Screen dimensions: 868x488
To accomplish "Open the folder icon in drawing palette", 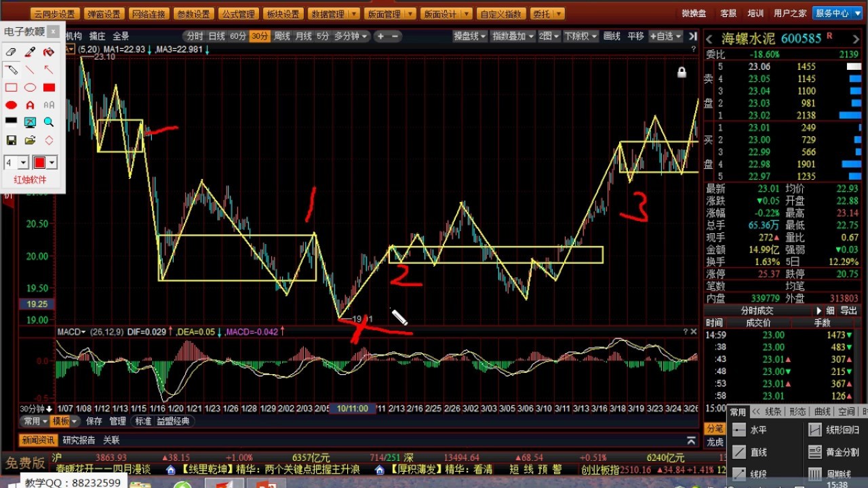I will tap(30, 140).
